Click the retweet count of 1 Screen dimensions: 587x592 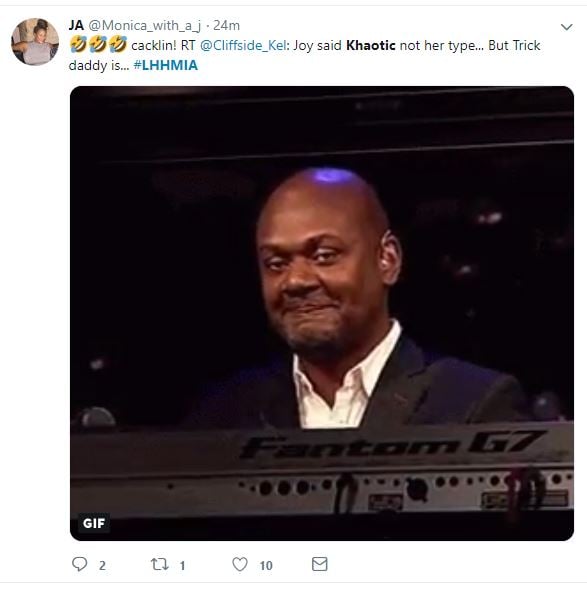[182, 565]
